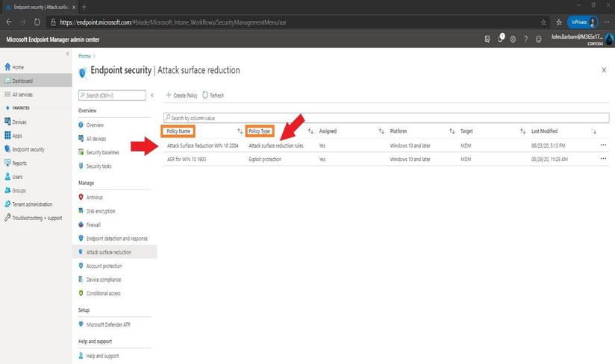The image size is (615, 364).
Task: Open a new browser tab
Action: (x=84, y=7)
